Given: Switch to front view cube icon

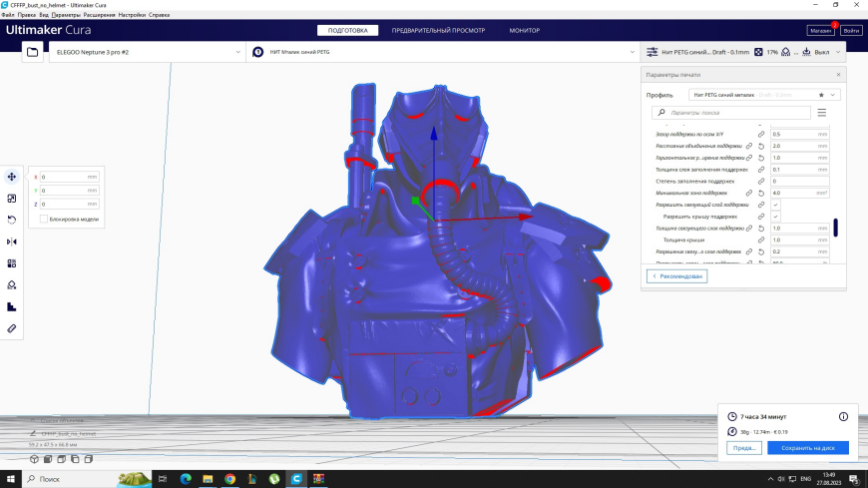Looking at the screenshot, I should tap(48, 459).
